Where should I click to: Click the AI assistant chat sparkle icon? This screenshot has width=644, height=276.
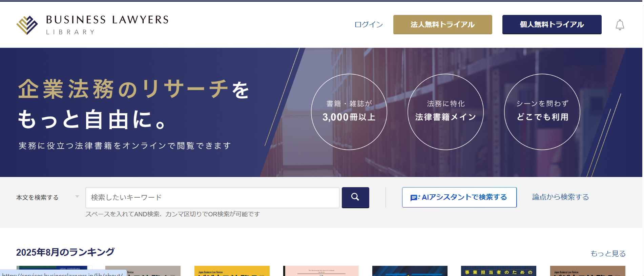tap(415, 198)
